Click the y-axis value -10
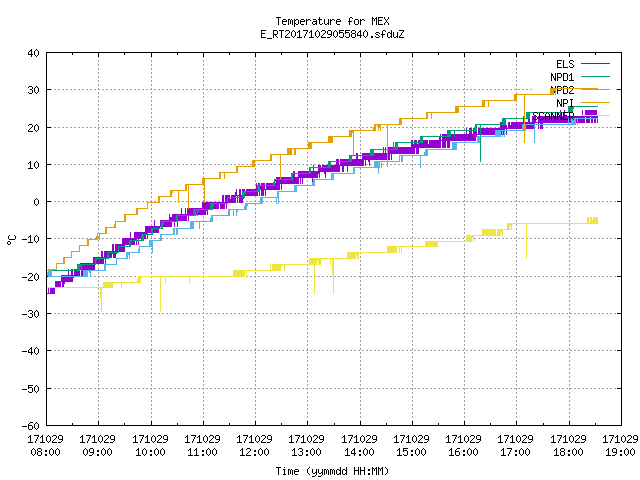This screenshot has width=640, height=480. 31,239
